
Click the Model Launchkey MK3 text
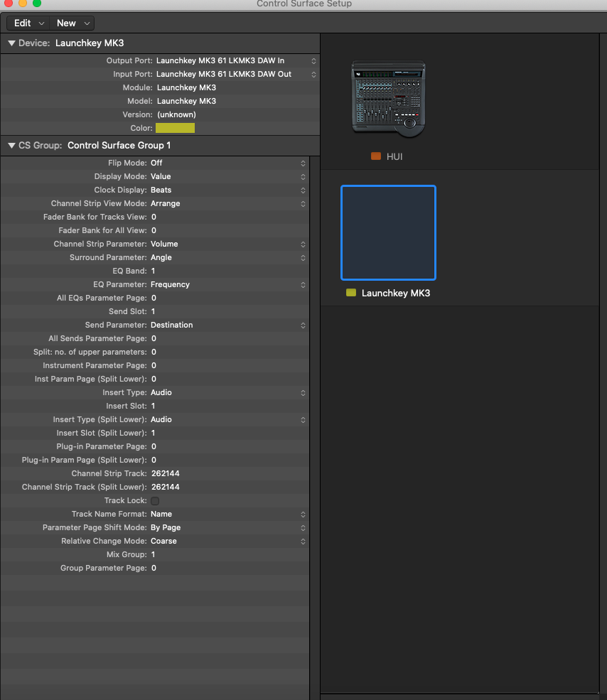click(x=186, y=101)
